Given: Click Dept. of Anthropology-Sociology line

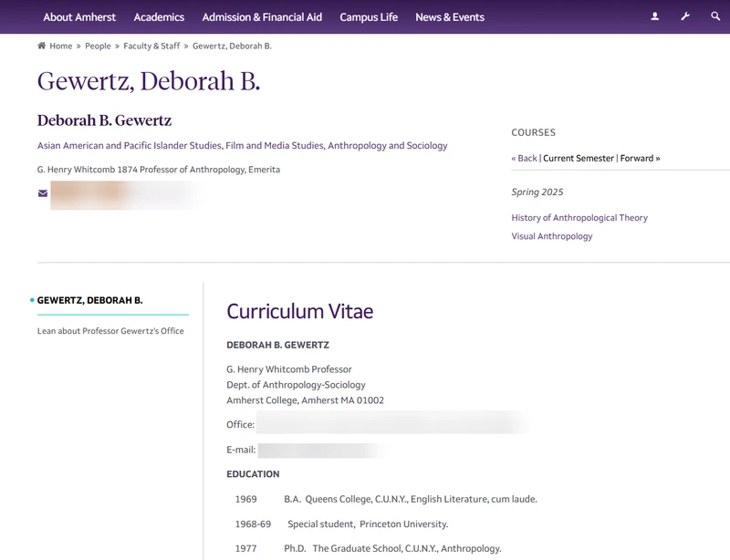Looking at the screenshot, I should click(296, 385).
